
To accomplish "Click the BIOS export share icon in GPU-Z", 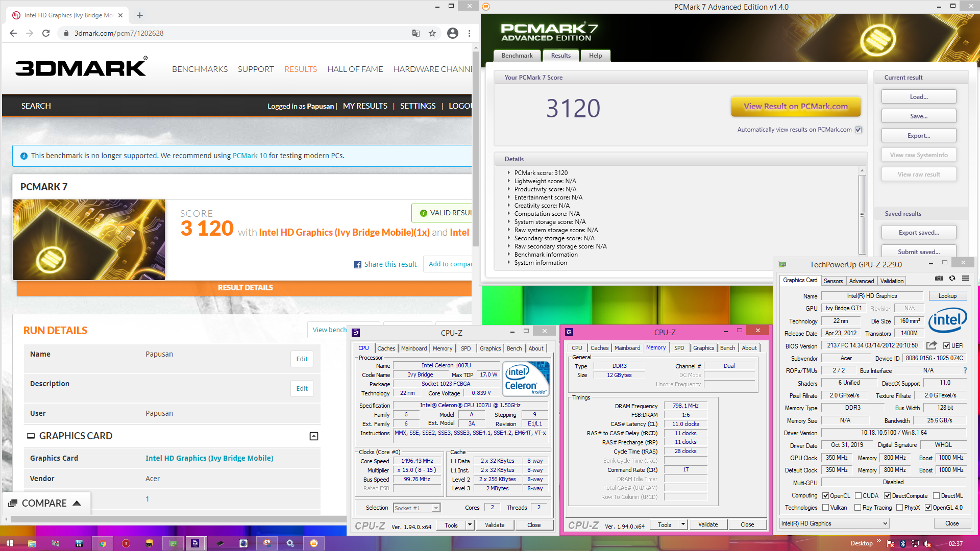I will (x=932, y=345).
